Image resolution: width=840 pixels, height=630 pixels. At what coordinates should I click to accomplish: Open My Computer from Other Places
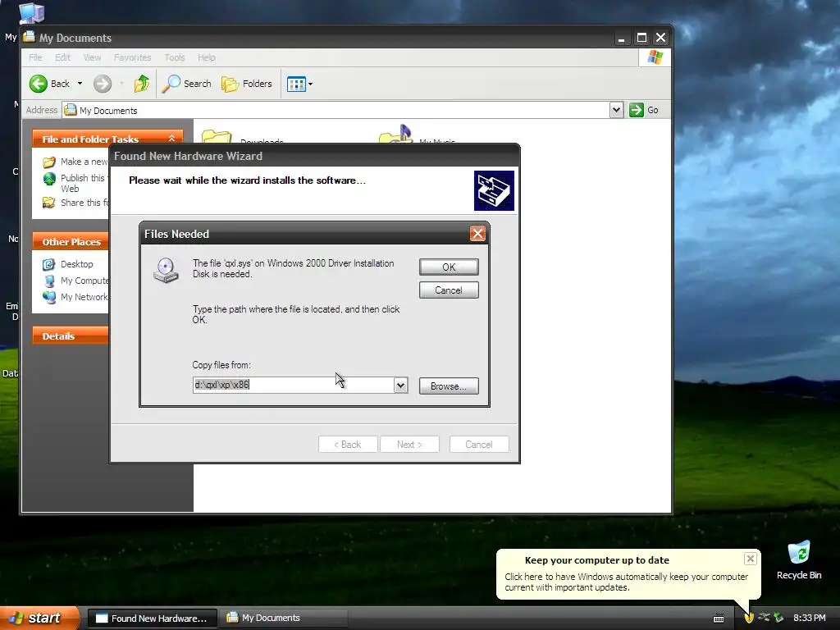84,281
